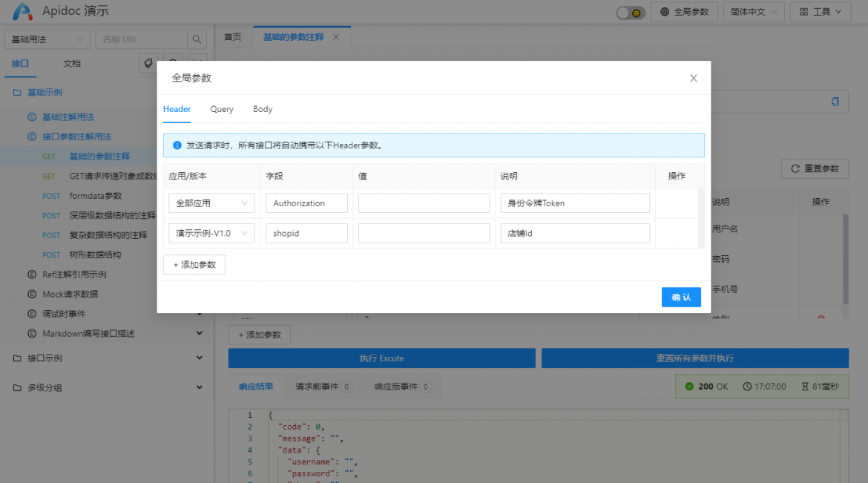The height and width of the screenshot is (483, 868).
Task: Click the 用户名 description cell
Action: [725, 229]
